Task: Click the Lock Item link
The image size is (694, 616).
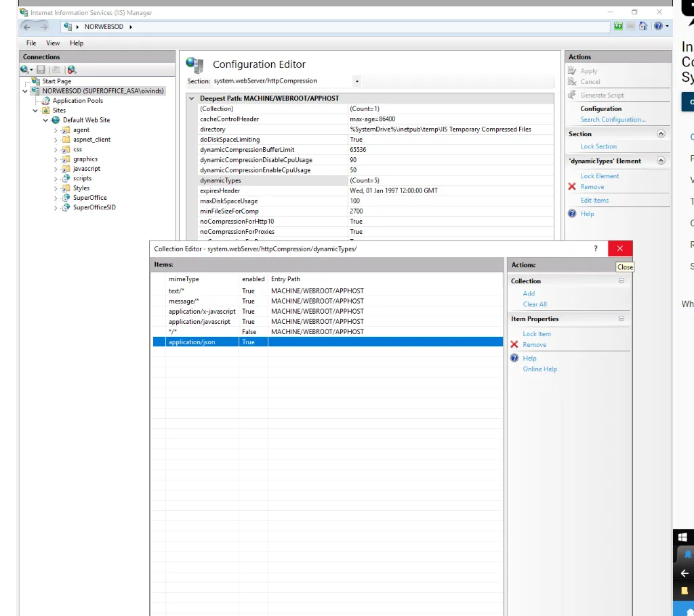Action: click(537, 333)
